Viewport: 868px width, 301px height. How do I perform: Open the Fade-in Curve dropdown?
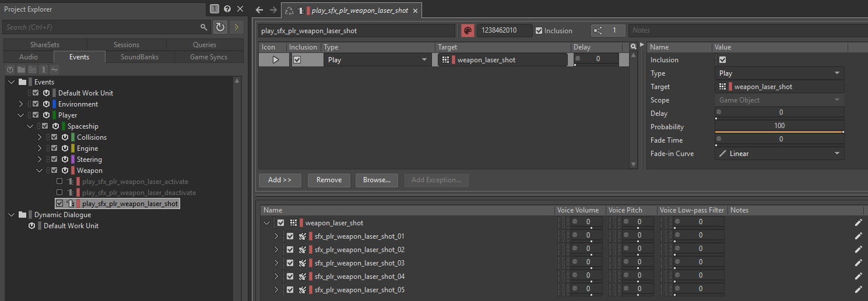[779, 154]
